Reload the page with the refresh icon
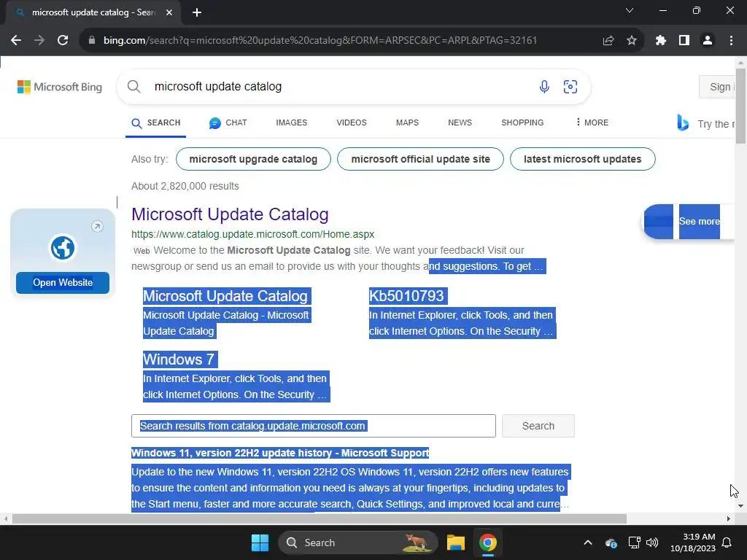Screen dimensions: 747x560 [63, 41]
